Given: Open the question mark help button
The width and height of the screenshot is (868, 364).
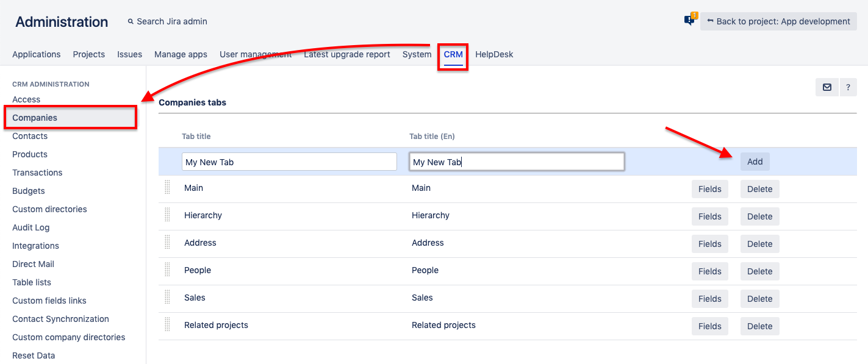Looking at the screenshot, I should coord(848,87).
